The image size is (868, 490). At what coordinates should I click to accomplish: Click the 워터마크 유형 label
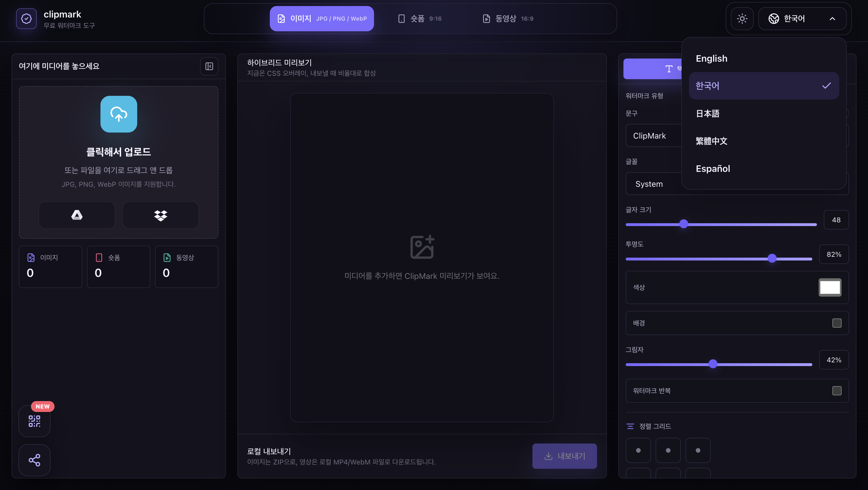point(644,96)
